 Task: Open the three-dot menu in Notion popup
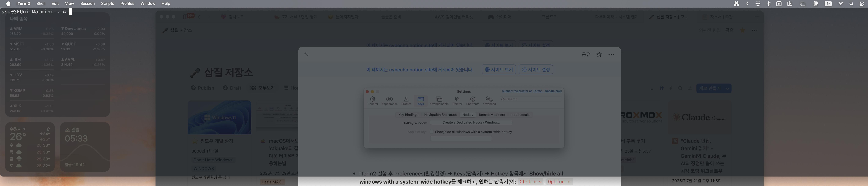pos(611,54)
